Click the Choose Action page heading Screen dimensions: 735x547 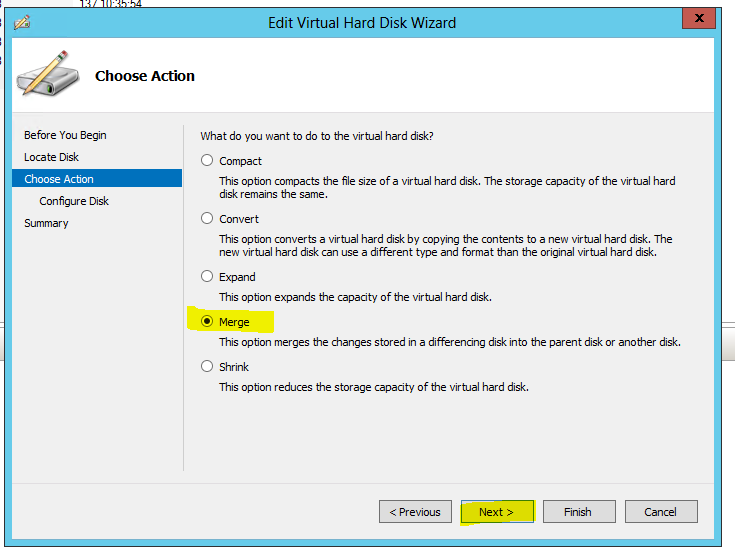(145, 76)
